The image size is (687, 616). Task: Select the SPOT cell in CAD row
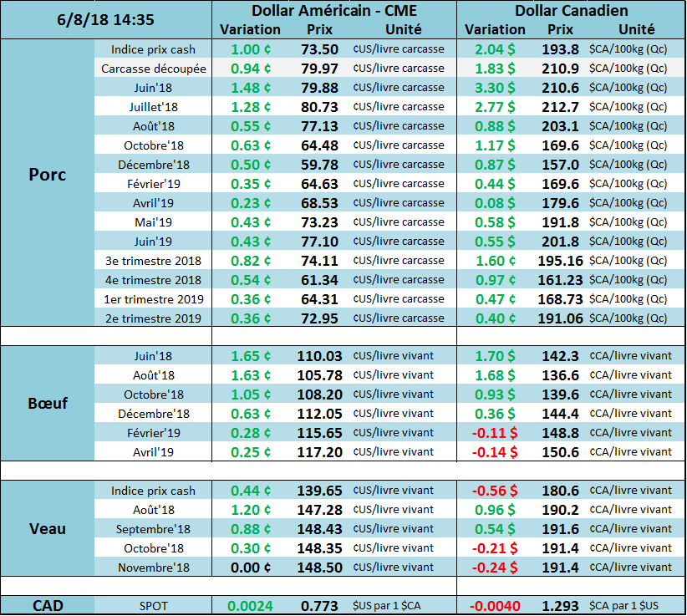tap(153, 606)
